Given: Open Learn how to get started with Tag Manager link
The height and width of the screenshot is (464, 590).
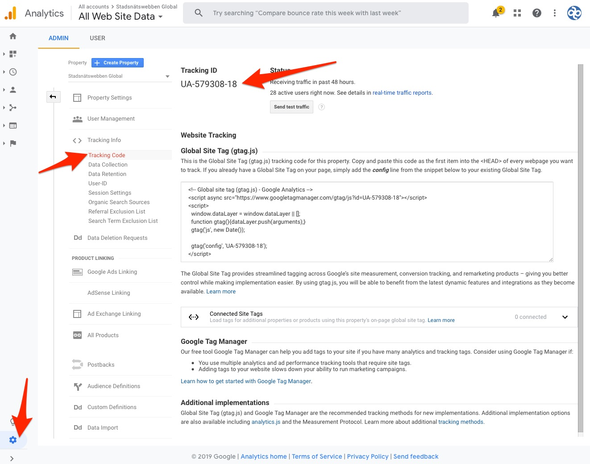Looking at the screenshot, I should coord(246,381).
